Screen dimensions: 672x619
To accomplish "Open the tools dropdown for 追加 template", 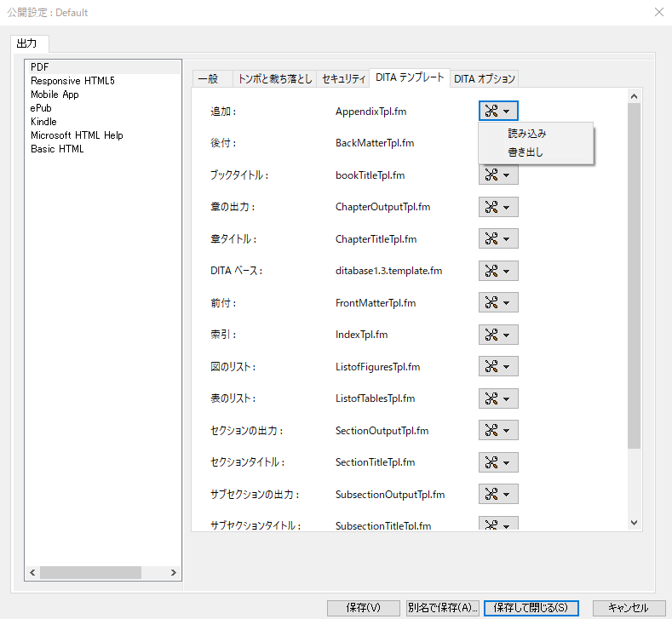I will coord(498,111).
